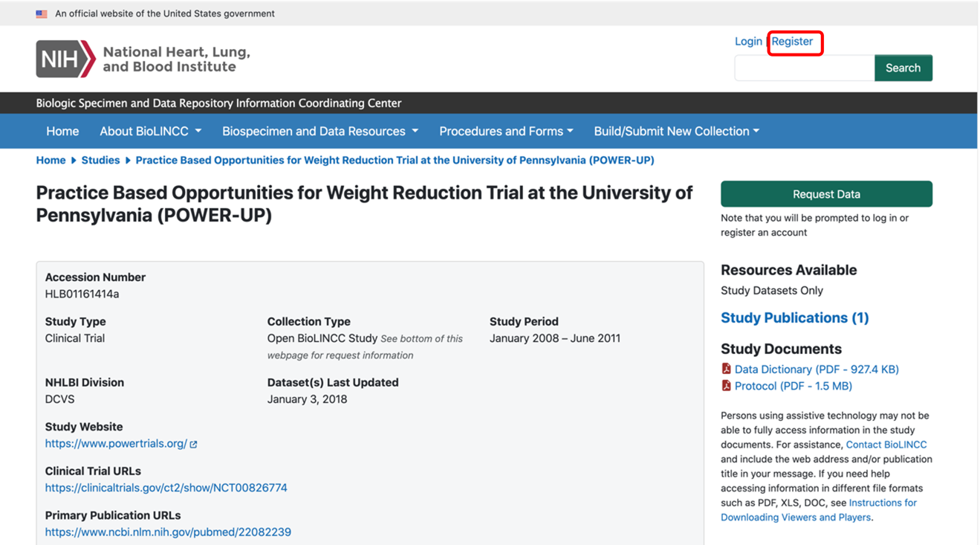The height and width of the screenshot is (545, 980).
Task: Click the Register link
Action: click(x=792, y=42)
